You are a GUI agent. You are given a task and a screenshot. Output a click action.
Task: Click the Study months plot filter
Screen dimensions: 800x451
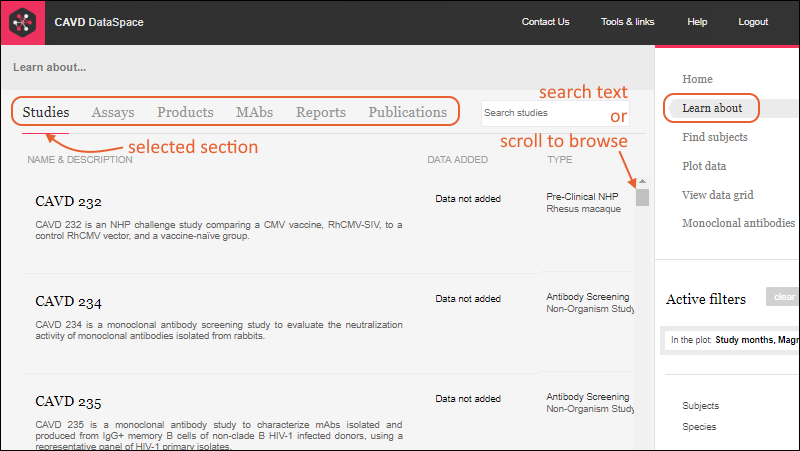pos(732,340)
